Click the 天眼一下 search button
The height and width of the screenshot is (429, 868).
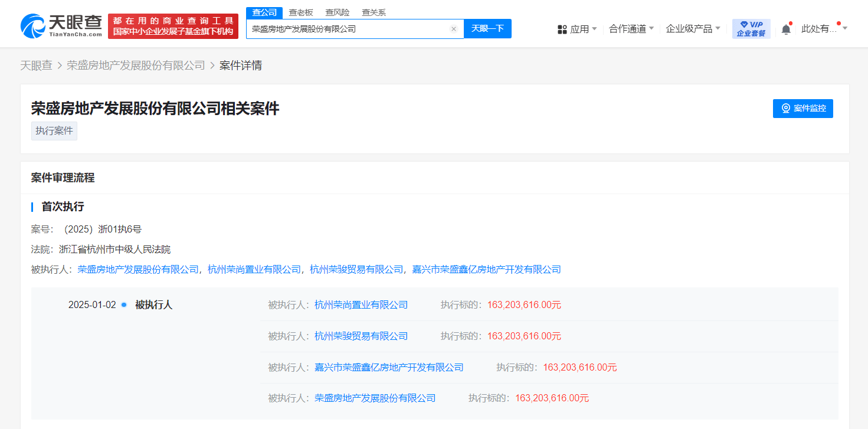pyautogui.click(x=487, y=29)
